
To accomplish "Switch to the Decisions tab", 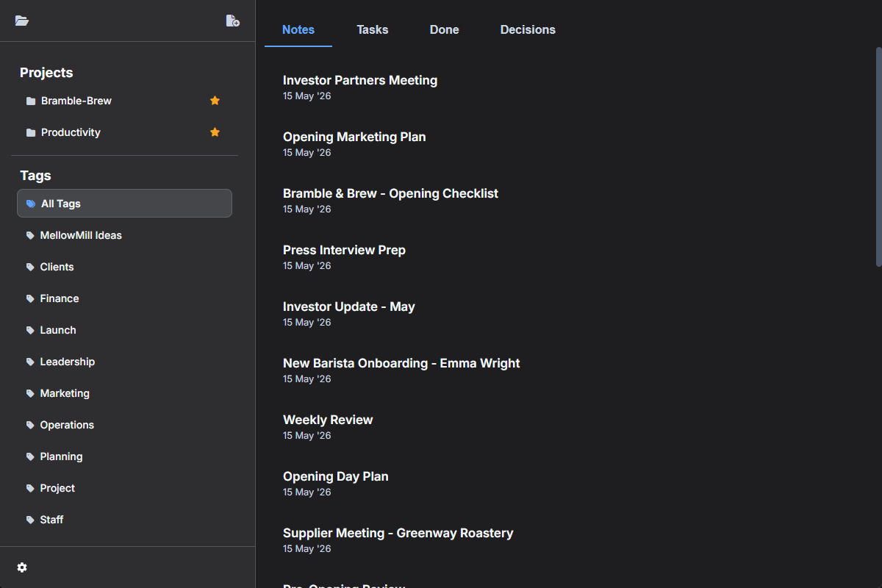I will point(528,30).
